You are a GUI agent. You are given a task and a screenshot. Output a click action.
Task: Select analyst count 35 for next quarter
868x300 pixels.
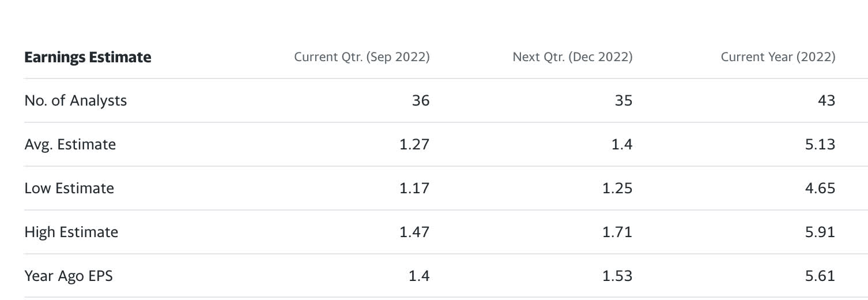623,100
